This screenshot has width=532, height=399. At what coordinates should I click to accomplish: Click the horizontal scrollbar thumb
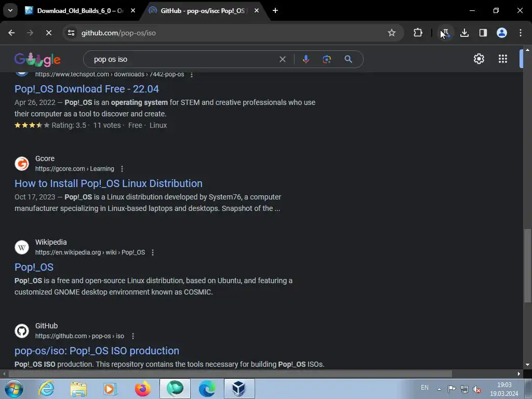230,374
